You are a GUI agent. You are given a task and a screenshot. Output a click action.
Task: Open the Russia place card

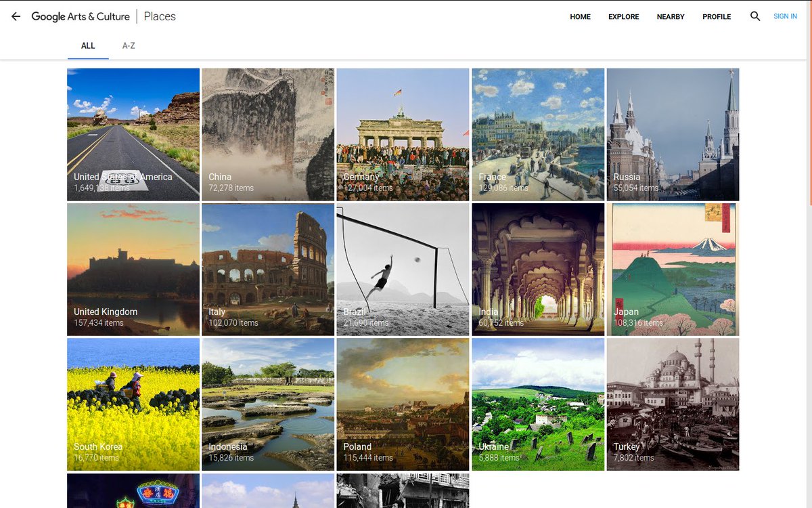(x=673, y=134)
